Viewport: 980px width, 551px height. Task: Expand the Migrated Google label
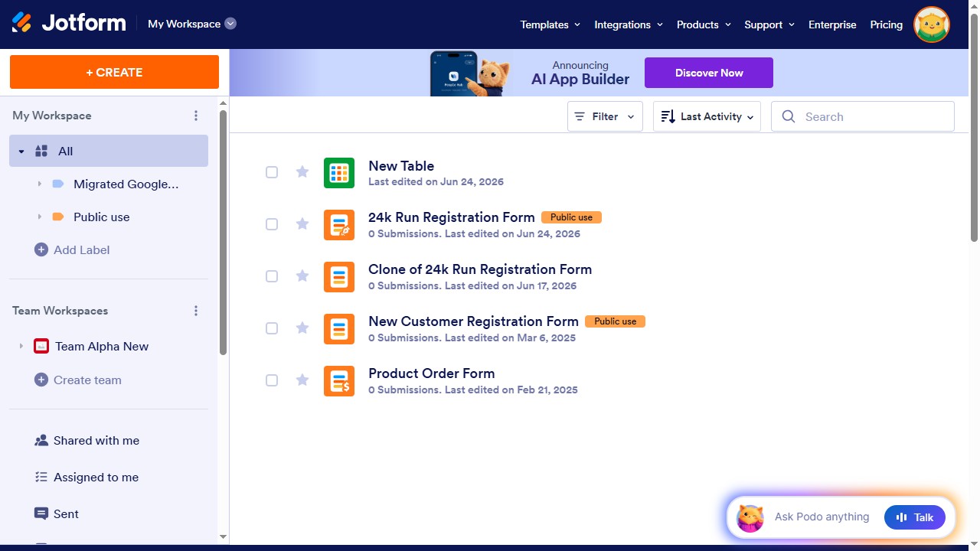pyautogui.click(x=39, y=184)
